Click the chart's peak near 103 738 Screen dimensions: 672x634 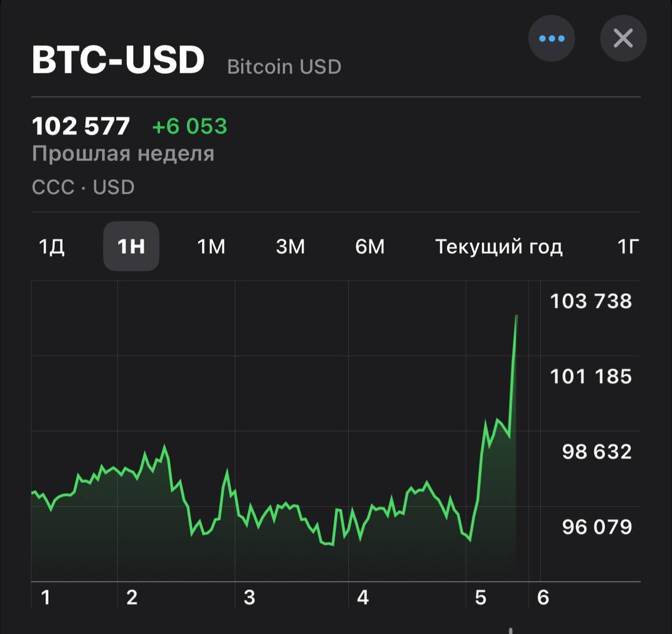click(516, 316)
